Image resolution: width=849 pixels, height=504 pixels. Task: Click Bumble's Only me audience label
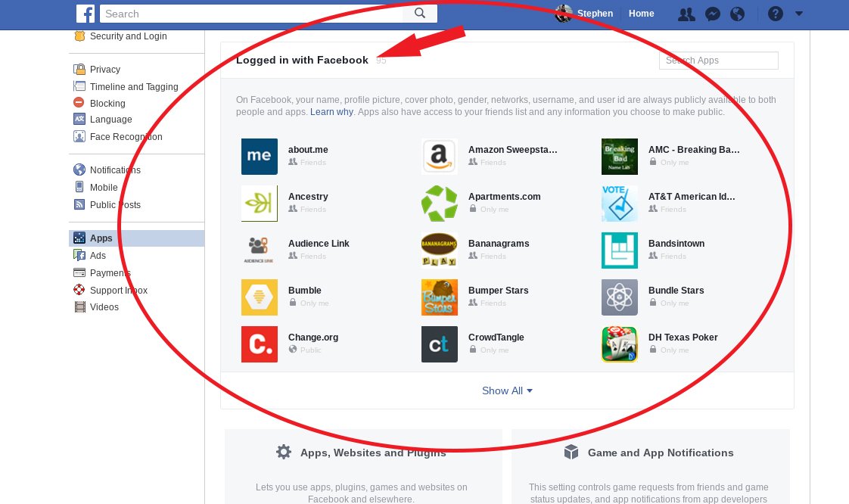tap(315, 303)
